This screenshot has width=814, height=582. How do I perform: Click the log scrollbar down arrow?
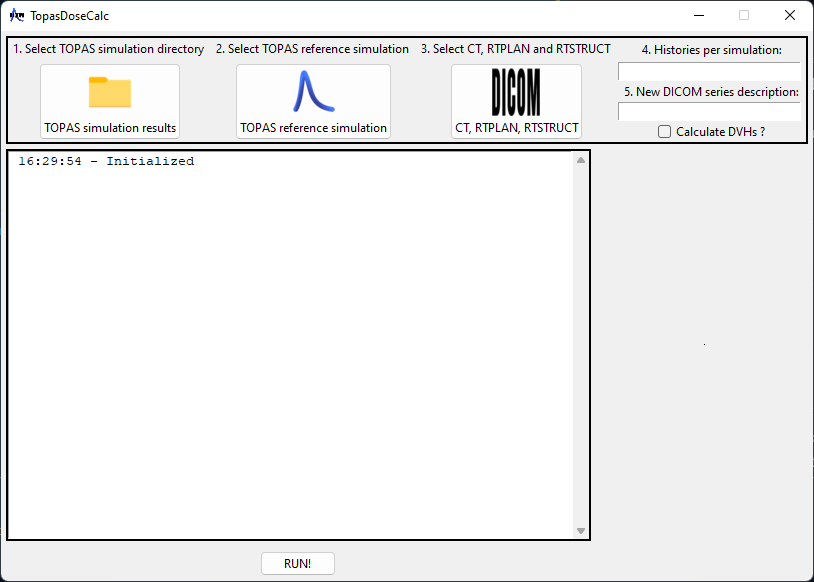[581, 531]
